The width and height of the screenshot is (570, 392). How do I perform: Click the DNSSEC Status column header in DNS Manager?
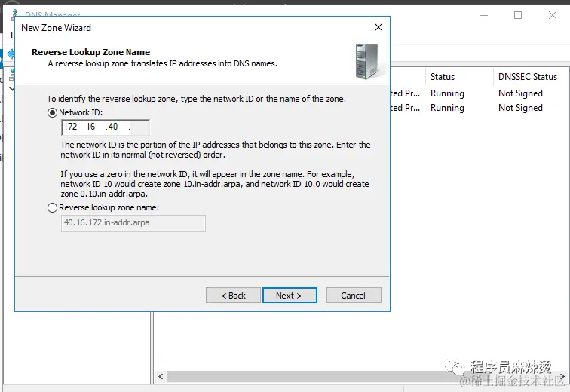tap(528, 77)
